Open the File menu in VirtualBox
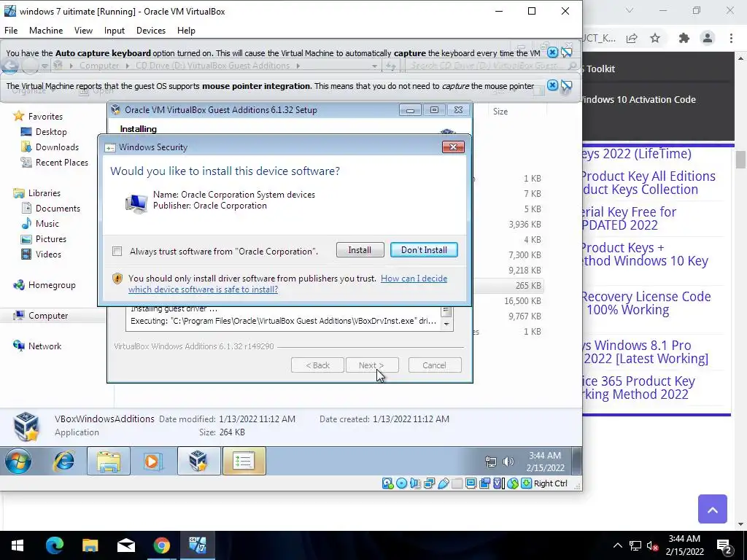747x560 pixels. (11, 31)
